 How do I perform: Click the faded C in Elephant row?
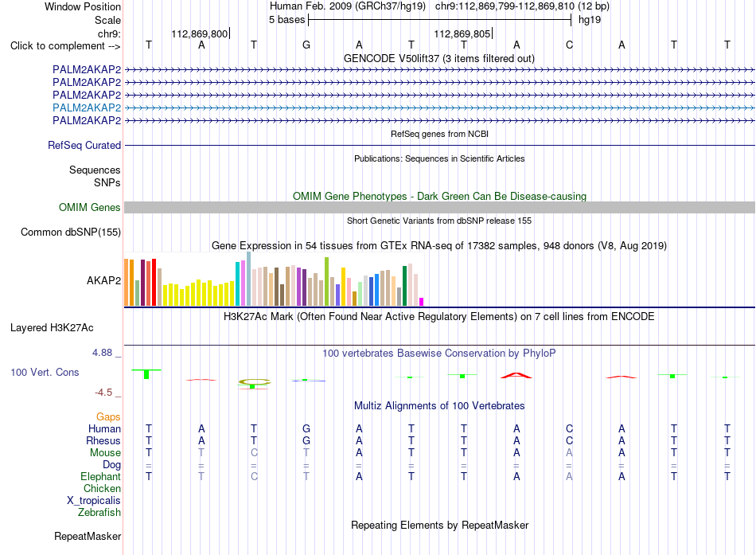click(x=254, y=476)
